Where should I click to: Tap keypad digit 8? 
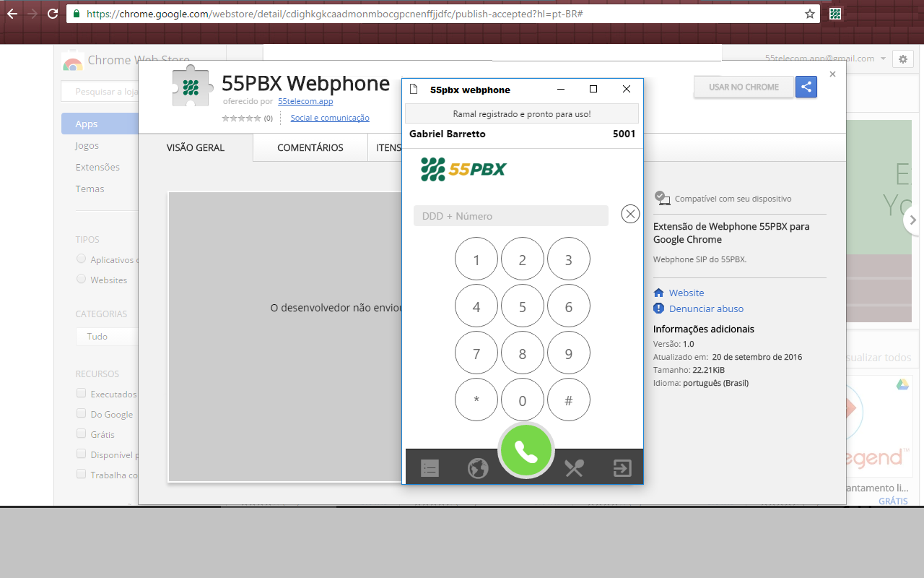pyautogui.click(x=523, y=353)
